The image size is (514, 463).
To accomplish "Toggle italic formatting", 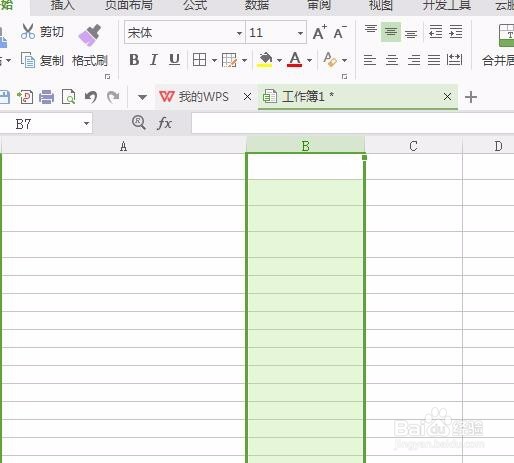I will [x=154, y=60].
